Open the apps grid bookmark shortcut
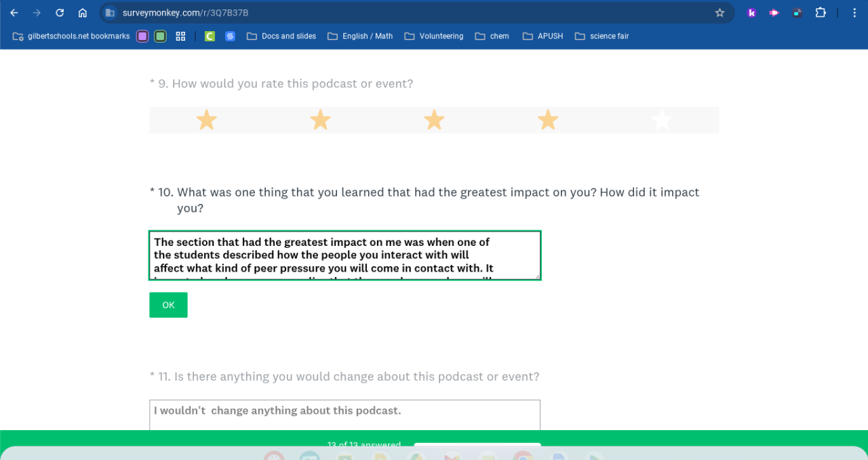This screenshot has height=460, width=868. pyautogui.click(x=180, y=37)
